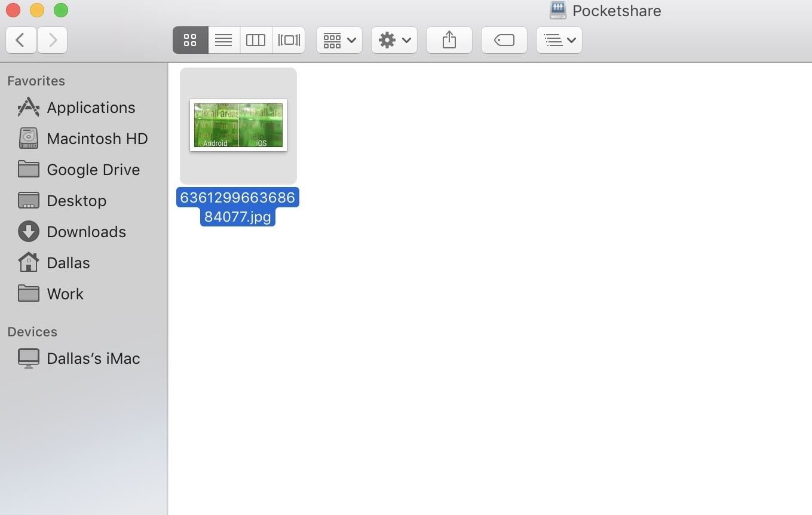This screenshot has height=515, width=812.
Task: Open Applications in the sidebar
Action: [84, 108]
